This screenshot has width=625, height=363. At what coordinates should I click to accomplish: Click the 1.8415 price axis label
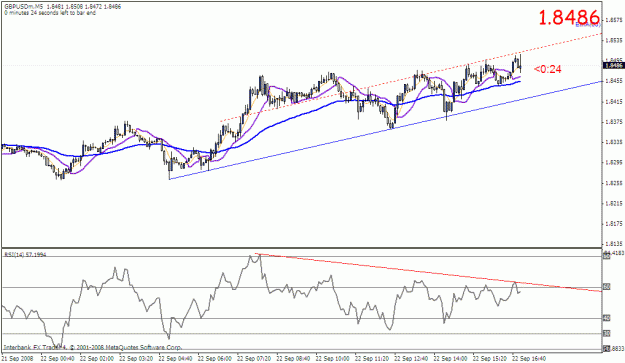point(614,102)
